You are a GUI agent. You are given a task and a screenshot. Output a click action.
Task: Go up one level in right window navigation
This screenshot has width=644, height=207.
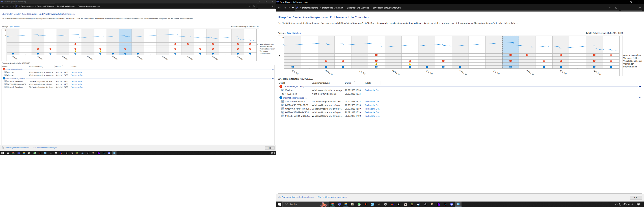(293, 8)
